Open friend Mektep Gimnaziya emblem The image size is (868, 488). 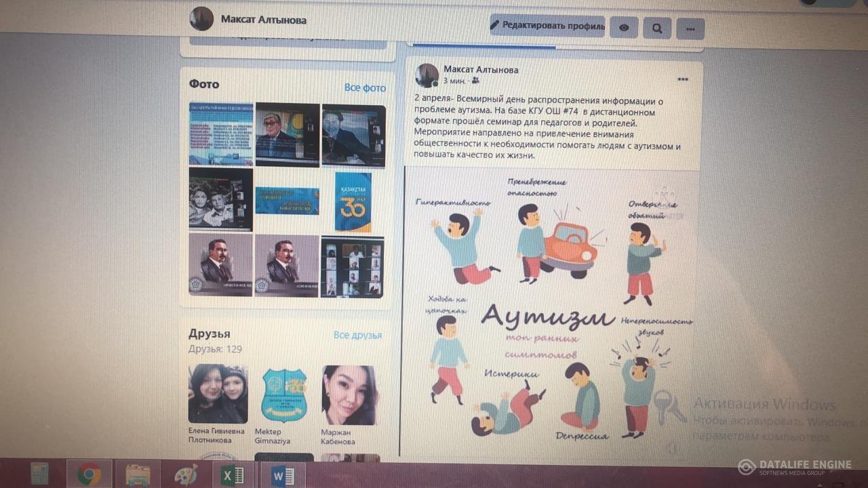(284, 395)
